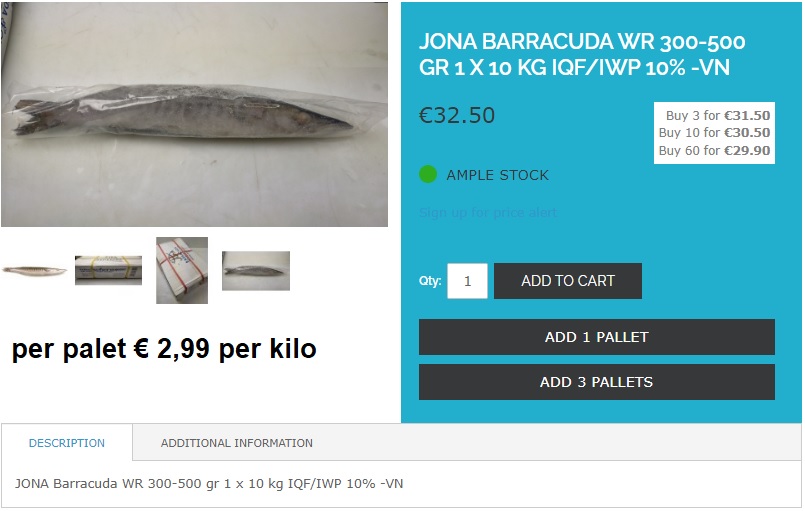Image resolution: width=805 pixels, height=511 pixels.
Task: Click the per palet € 2,99 per kilo text
Action: pos(164,349)
